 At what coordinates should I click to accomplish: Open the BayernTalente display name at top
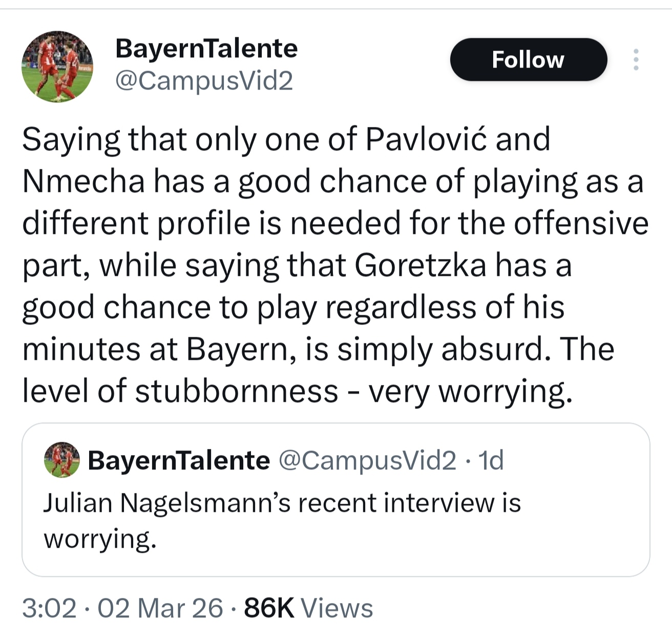tap(206, 49)
